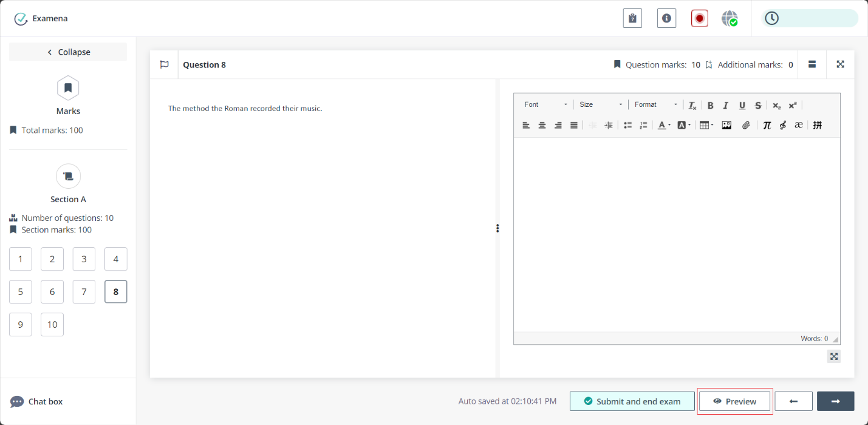Click Submit and end exam
The width and height of the screenshot is (868, 425).
[x=632, y=401]
